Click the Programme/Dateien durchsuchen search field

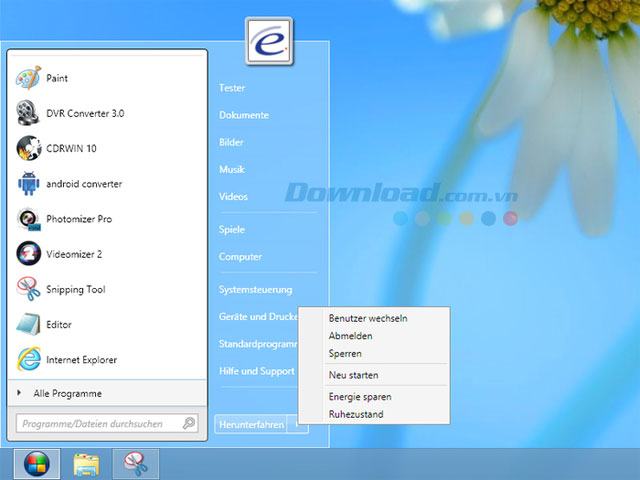point(100,424)
